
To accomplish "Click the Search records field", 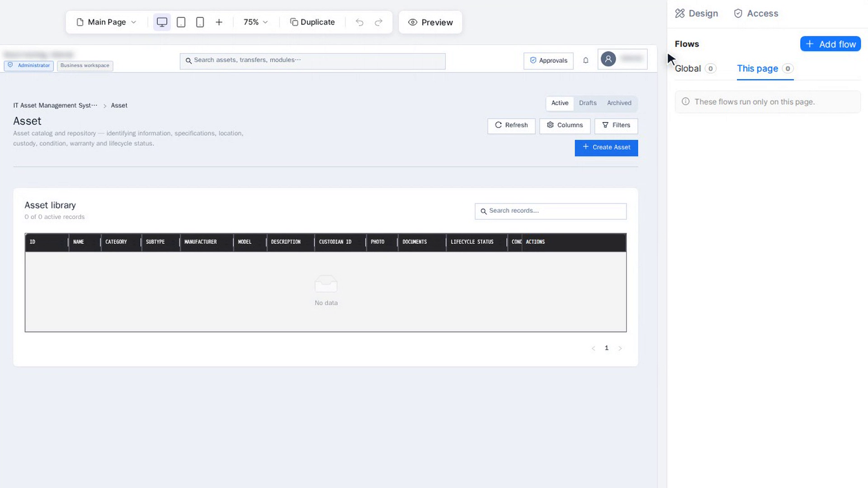I will pyautogui.click(x=551, y=211).
